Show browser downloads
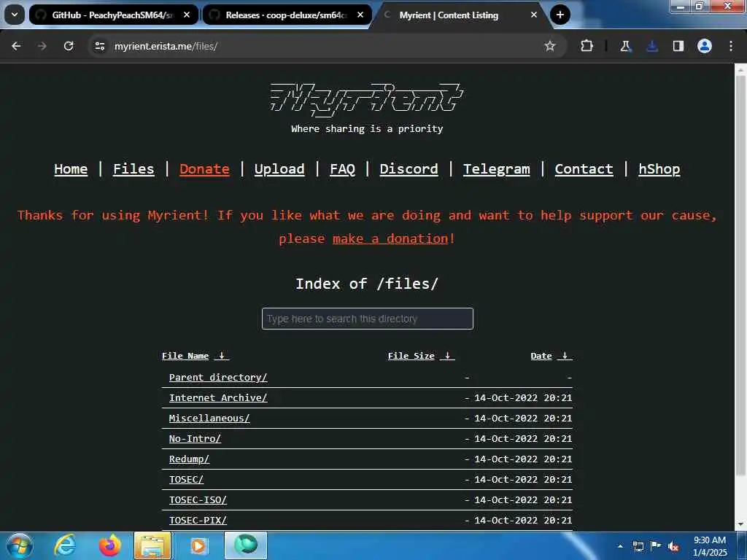This screenshot has height=560, width=747. click(652, 46)
